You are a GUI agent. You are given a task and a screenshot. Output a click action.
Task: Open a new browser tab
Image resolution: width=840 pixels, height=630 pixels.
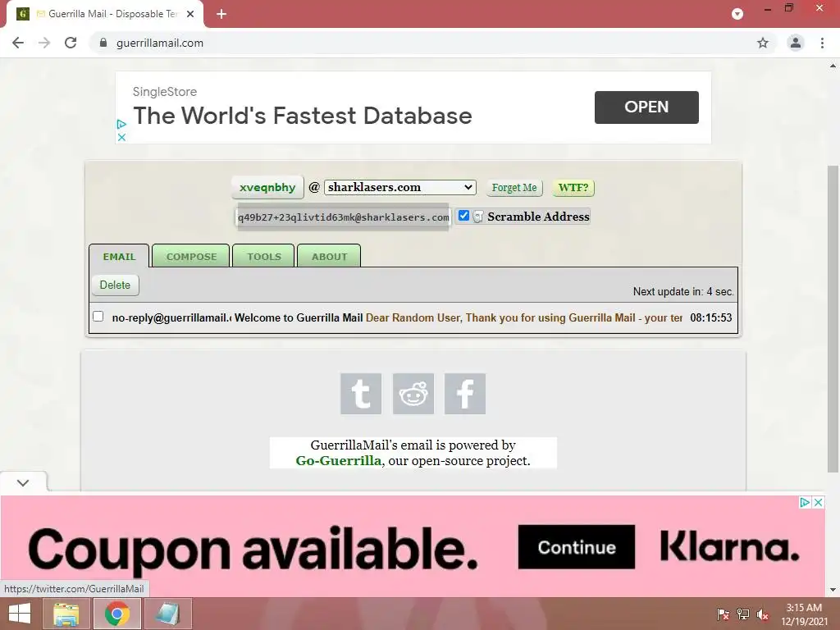[x=221, y=14]
